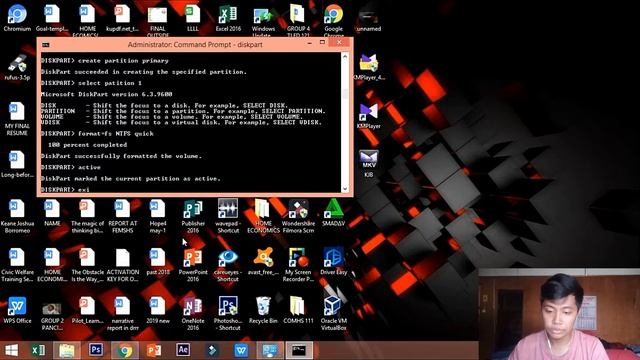Screen dimensions: 640x360
Task: Open the MKV KIB desktop icon
Action: pos(369,164)
